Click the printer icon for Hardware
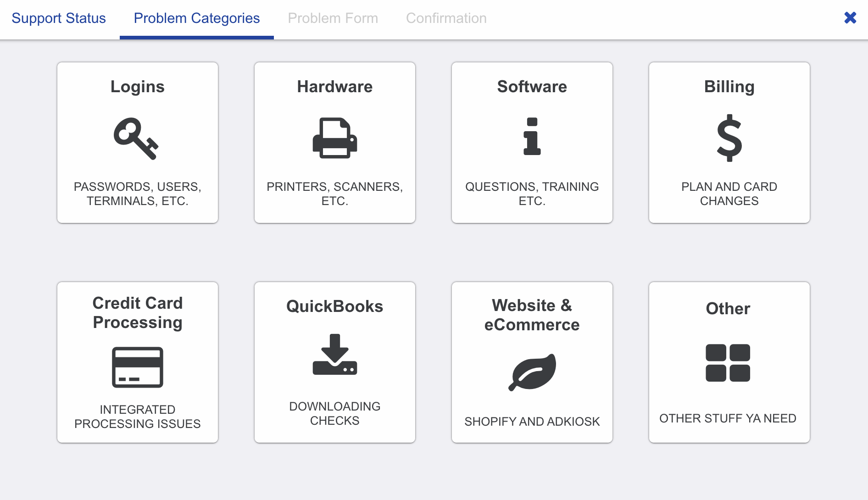 tap(335, 138)
